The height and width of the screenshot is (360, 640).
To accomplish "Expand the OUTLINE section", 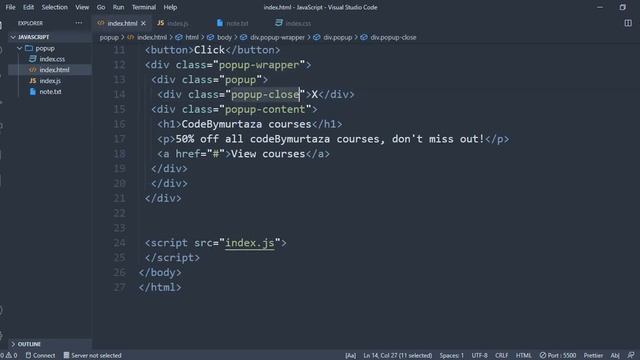I will tap(49, 344).
